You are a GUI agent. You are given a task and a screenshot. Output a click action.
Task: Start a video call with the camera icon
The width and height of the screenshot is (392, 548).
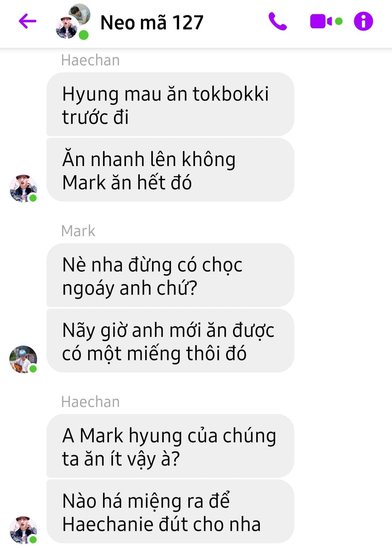click(x=321, y=21)
